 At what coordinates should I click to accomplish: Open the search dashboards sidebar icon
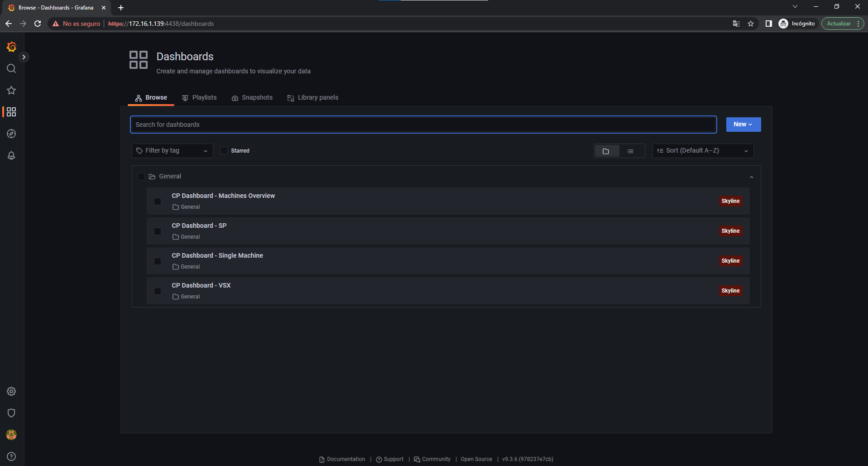(11, 68)
